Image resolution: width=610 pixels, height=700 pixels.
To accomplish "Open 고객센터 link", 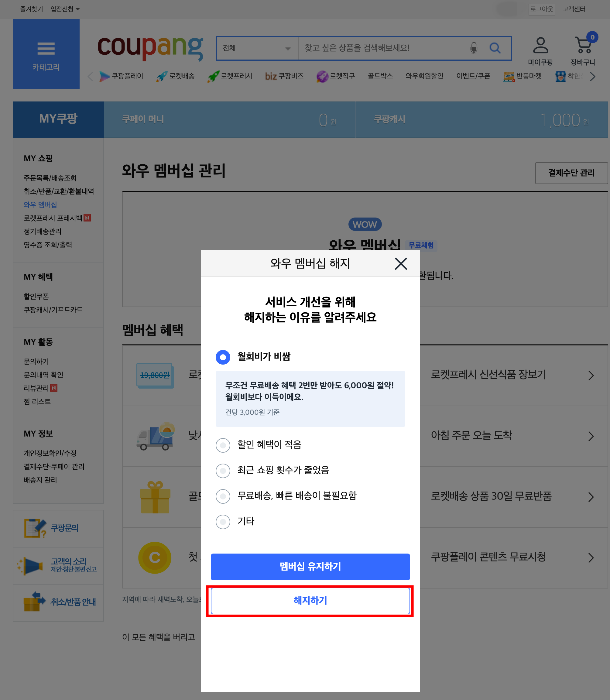I will (574, 9).
